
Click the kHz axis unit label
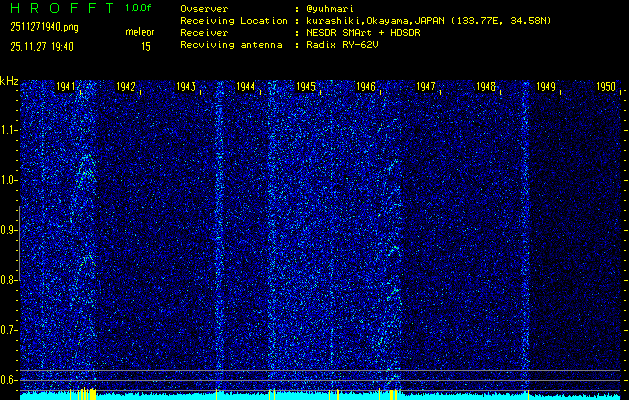coord(9,82)
